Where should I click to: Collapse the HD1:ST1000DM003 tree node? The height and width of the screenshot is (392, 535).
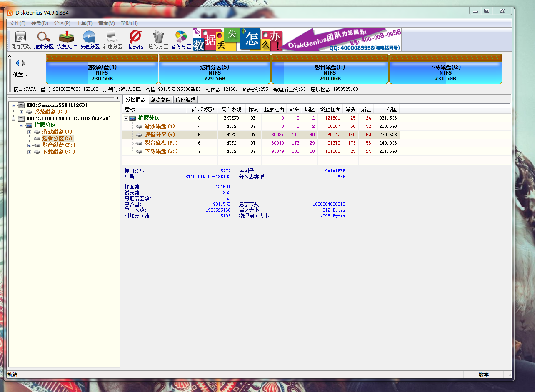point(14,118)
